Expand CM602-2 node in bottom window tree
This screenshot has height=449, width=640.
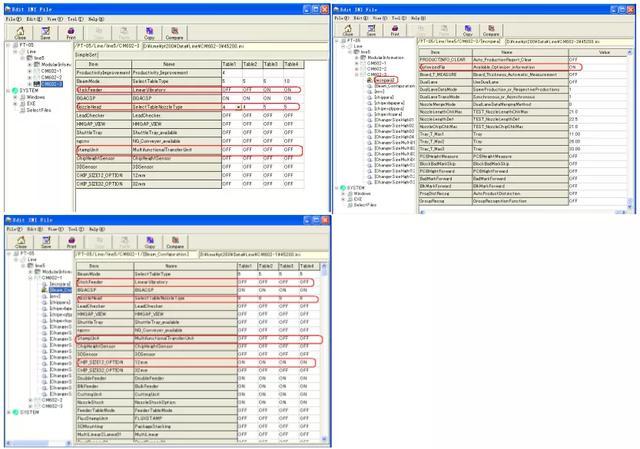tap(30, 400)
